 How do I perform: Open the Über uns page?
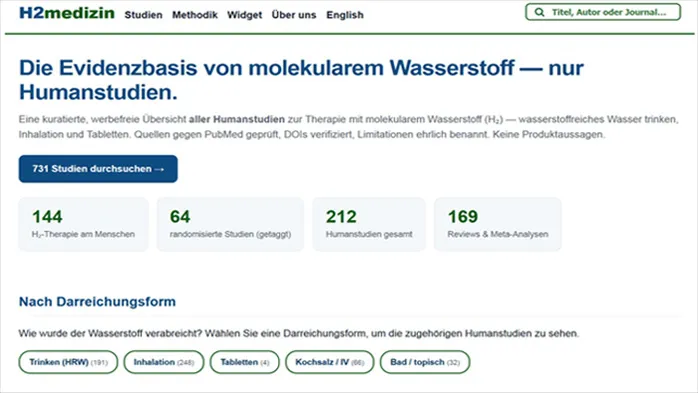[294, 15]
